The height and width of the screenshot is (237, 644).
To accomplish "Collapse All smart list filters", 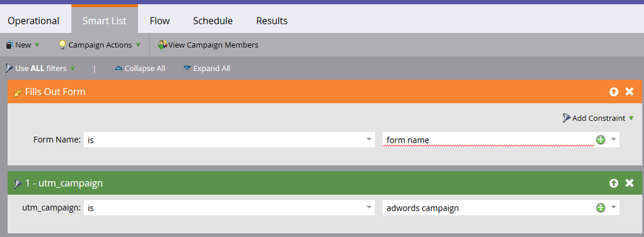I will pyautogui.click(x=140, y=68).
